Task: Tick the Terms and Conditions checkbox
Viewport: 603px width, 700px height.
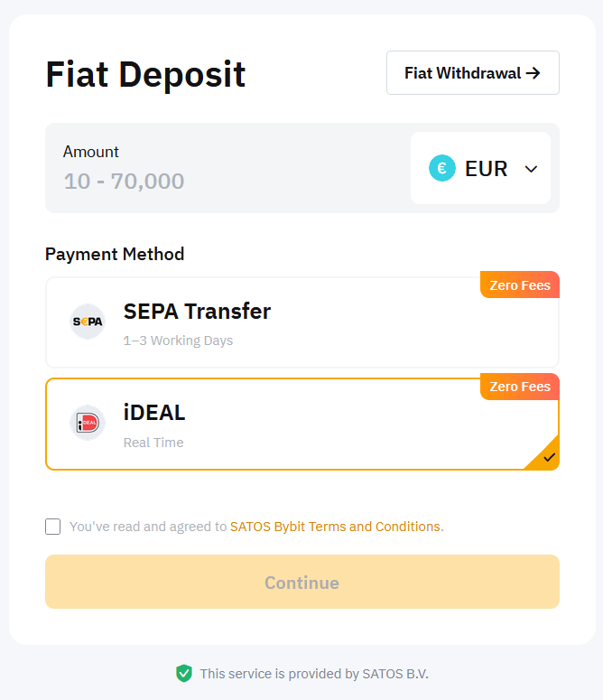Action: click(x=53, y=527)
